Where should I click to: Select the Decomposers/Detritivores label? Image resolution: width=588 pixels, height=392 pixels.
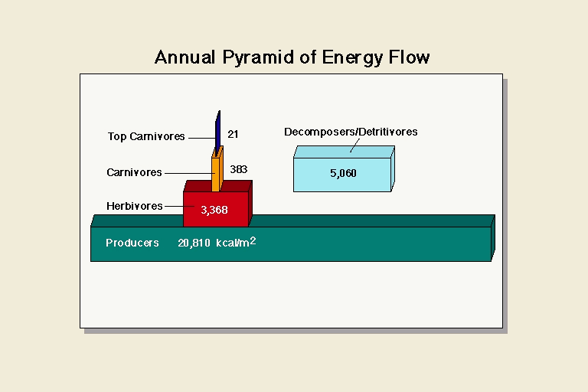(351, 132)
